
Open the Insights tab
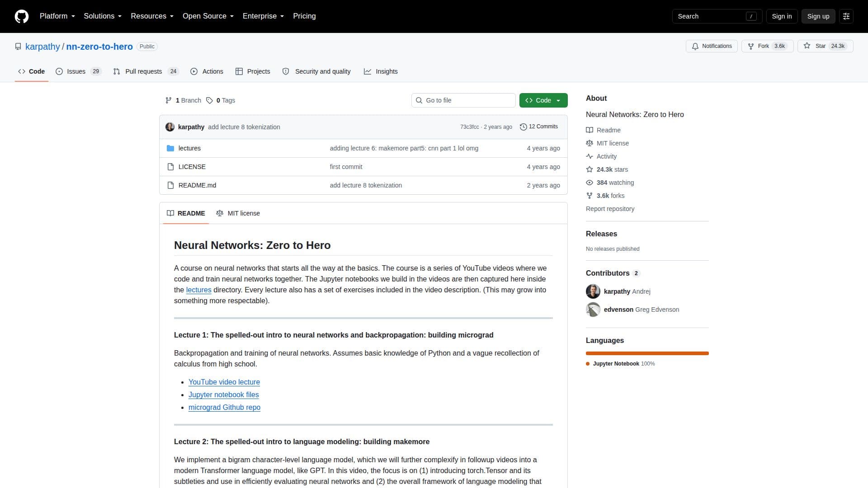[381, 71]
